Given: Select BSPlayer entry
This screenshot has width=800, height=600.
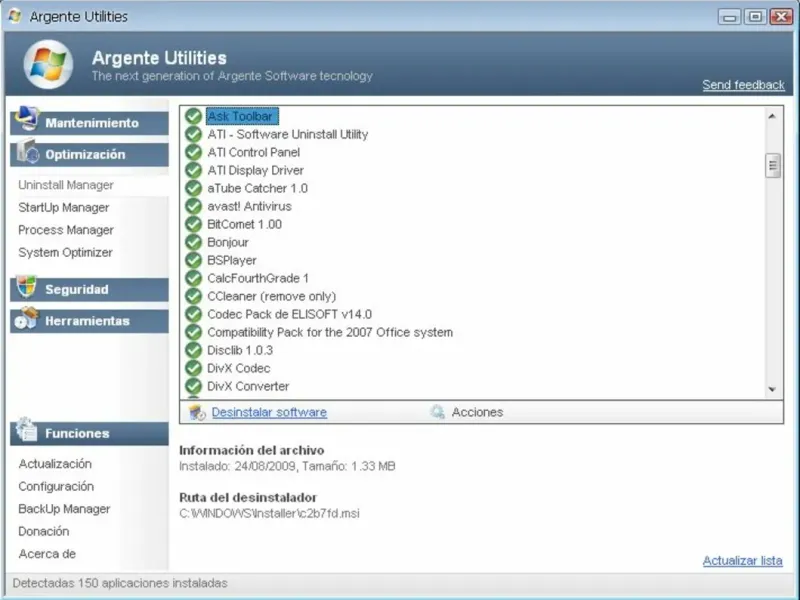Looking at the screenshot, I should pyautogui.click(x=232, y=260).
